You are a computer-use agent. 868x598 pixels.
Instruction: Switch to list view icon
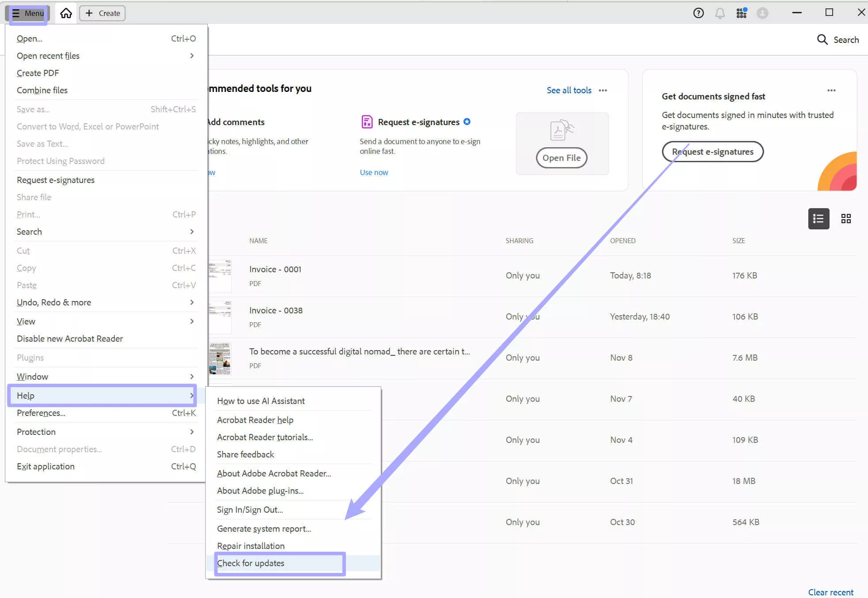(x=818, y=219)
